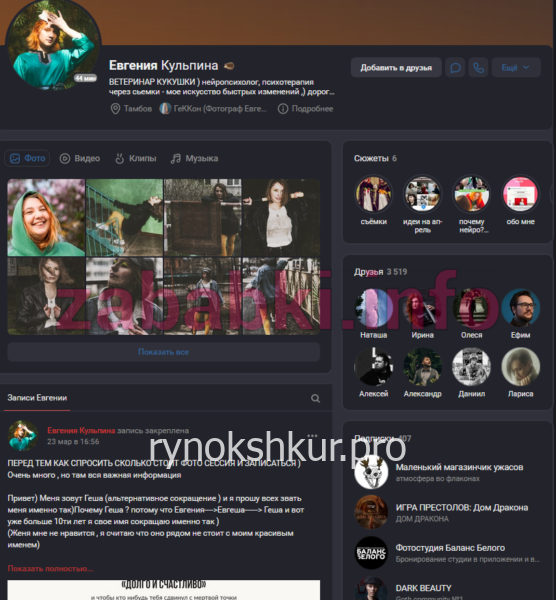Open photo of woman in green hood
This screenshot has height=600, width=556.
pyautogui.click(x=46, y=217)
